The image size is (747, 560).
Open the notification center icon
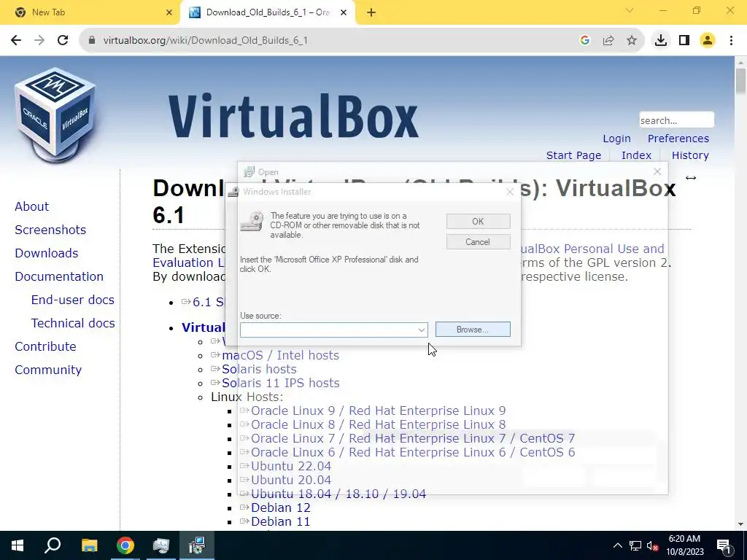[724, 545]
